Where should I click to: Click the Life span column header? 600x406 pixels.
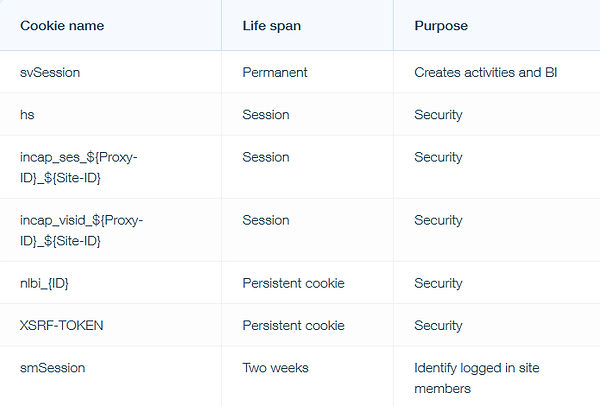272,26
